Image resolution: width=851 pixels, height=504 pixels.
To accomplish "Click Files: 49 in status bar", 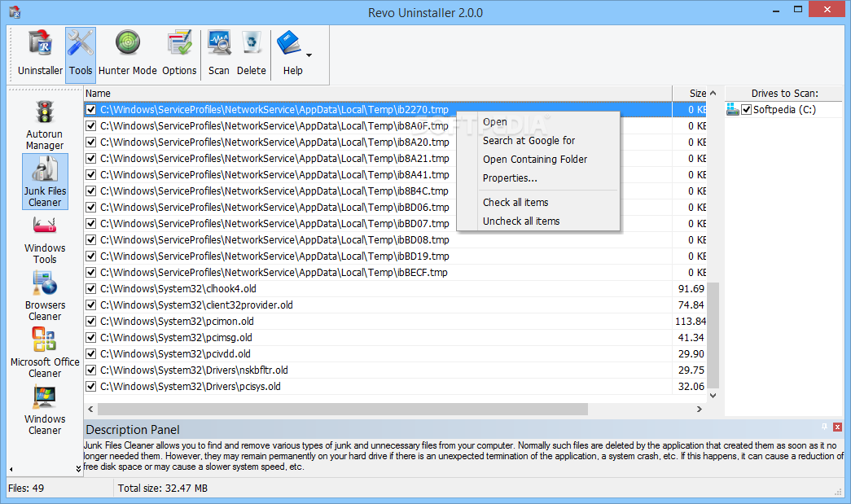I will tap(26, 489).
